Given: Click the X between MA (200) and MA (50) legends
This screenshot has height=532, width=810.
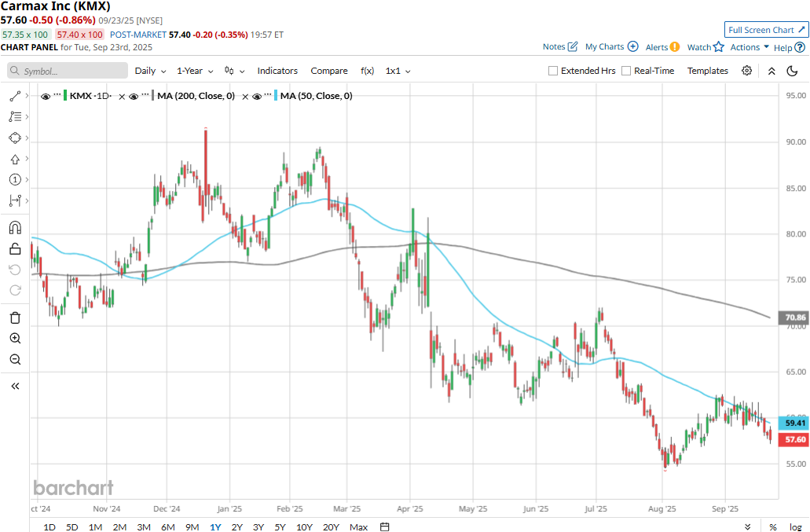Looking at the screenshot, I should click(x=245, y=97).
